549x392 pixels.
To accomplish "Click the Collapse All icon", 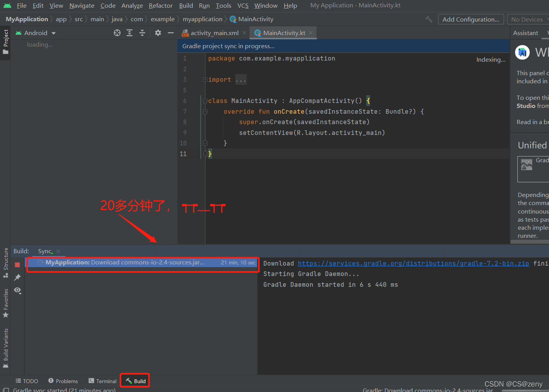I will pos(142,33).
